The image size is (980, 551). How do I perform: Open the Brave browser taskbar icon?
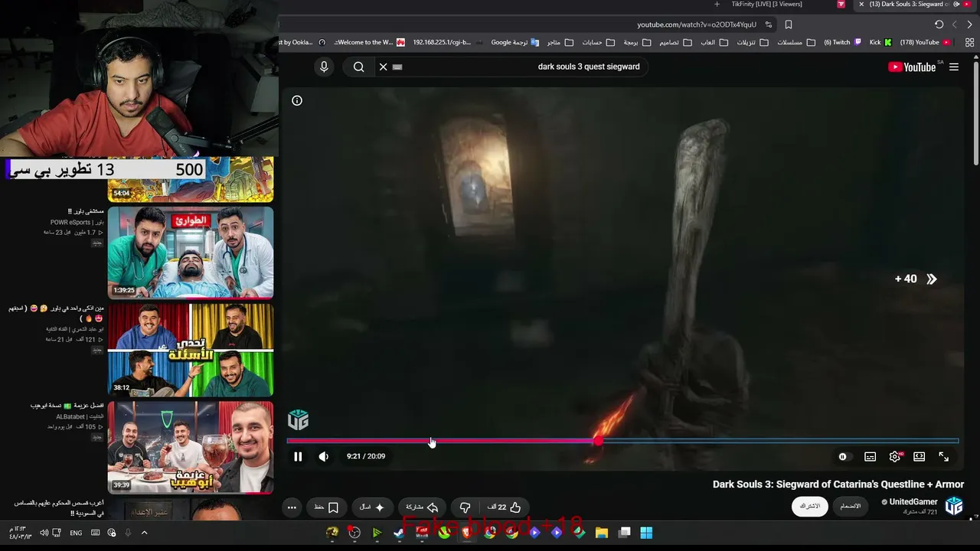pos(466,533)
